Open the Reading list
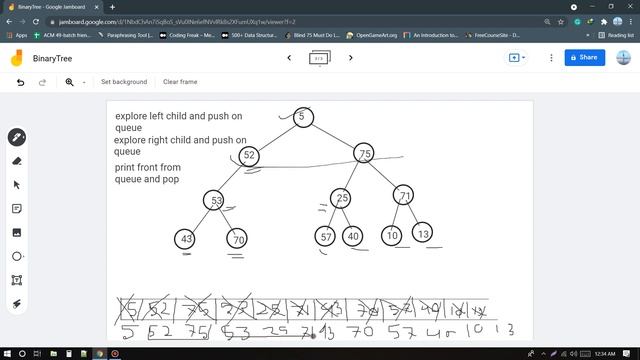 coord(616,36)
